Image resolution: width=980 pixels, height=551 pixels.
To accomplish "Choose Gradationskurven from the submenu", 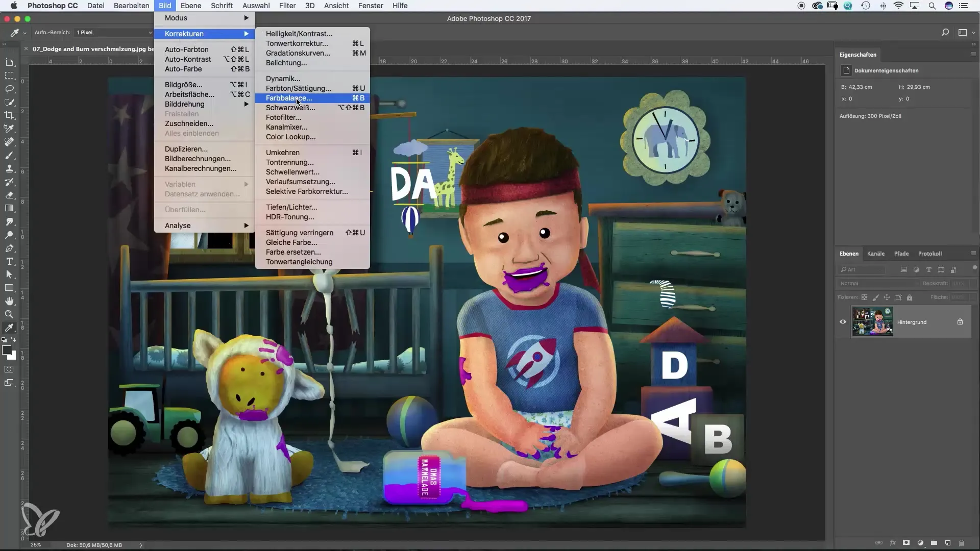I will tap(312, 53).
